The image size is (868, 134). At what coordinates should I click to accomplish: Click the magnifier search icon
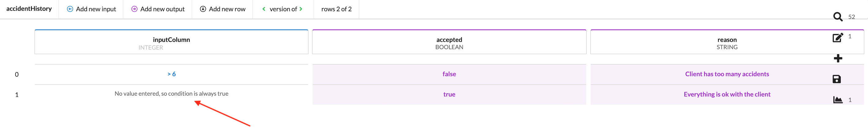pos(838,17)
